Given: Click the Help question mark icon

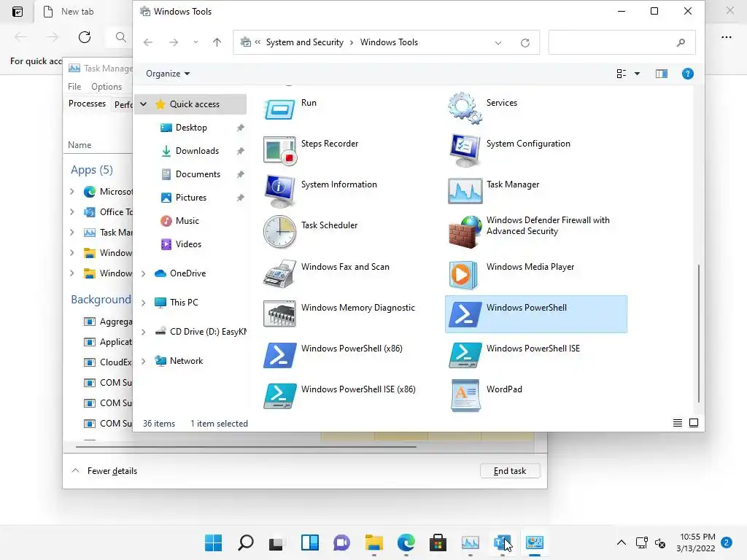Looking at the screenshot, I should (687, 74).
